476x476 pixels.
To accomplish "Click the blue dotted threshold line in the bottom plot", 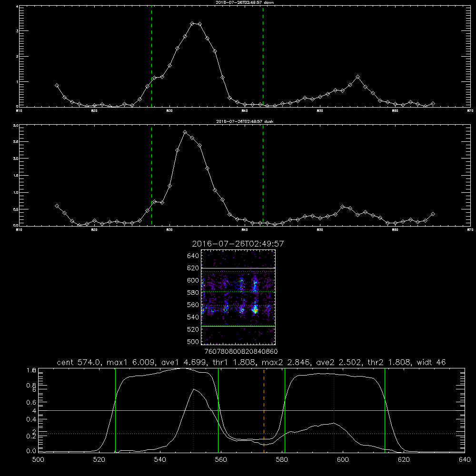I will 251,434.
